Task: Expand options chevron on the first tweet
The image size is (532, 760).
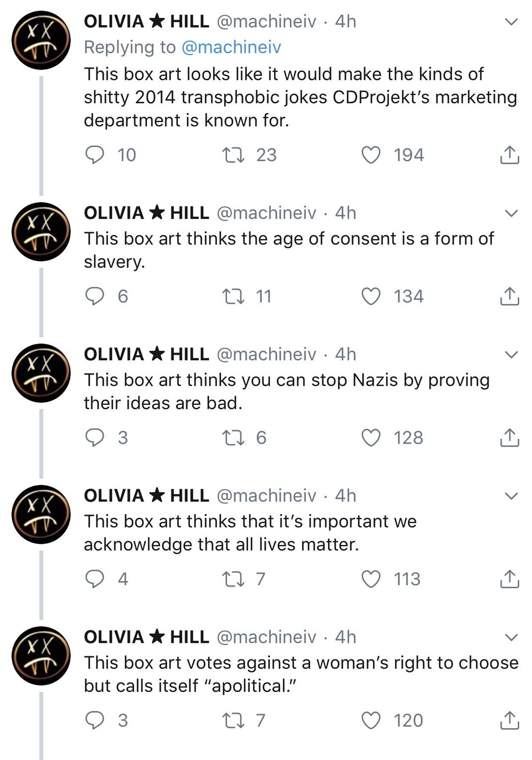Action: (x=511, y=22)
